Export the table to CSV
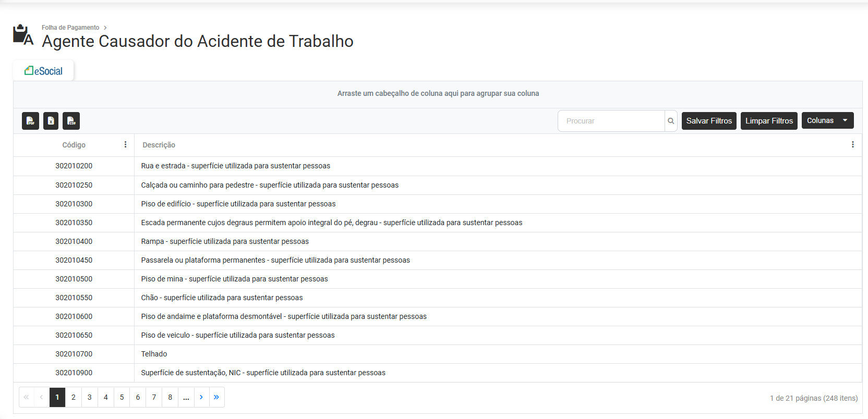This screenshot has height=419, width=868. [x=71, y=121]
